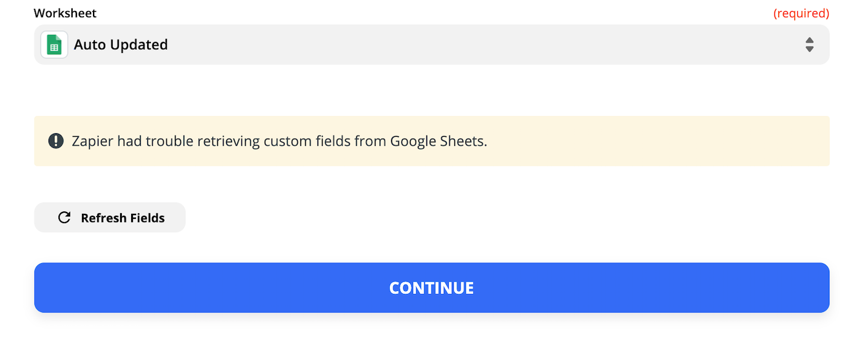Click the alert icon in the warning notice
Image resolution: width=868 pixels, height=339 pixels.
[x=56, y=141]
